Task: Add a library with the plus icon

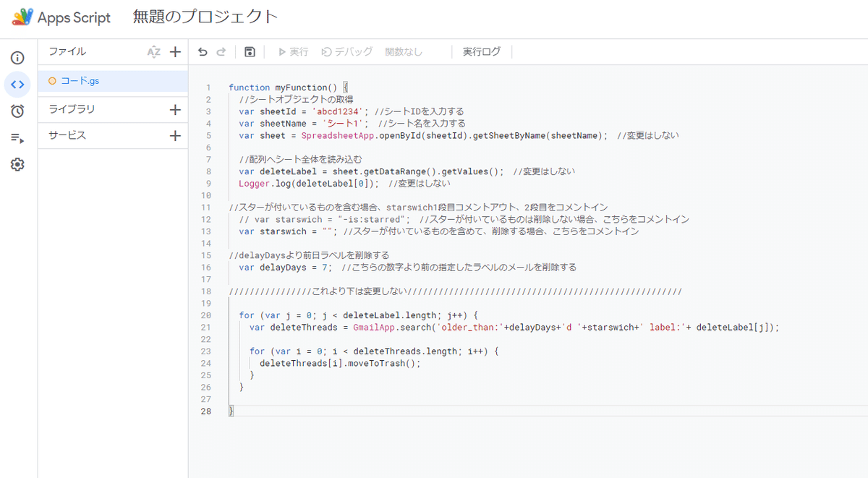Action: pos(175,110)
